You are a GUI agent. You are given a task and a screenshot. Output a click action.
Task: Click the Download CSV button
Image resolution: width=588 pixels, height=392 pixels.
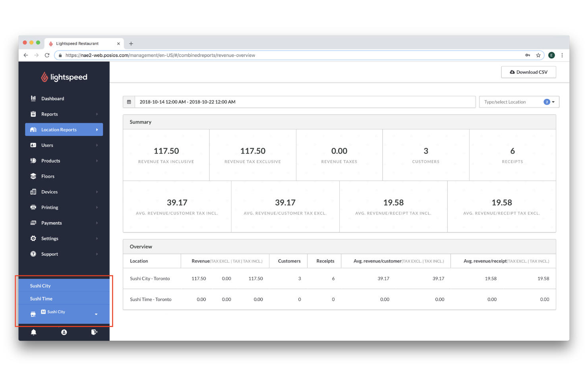[x=528, y=72]
